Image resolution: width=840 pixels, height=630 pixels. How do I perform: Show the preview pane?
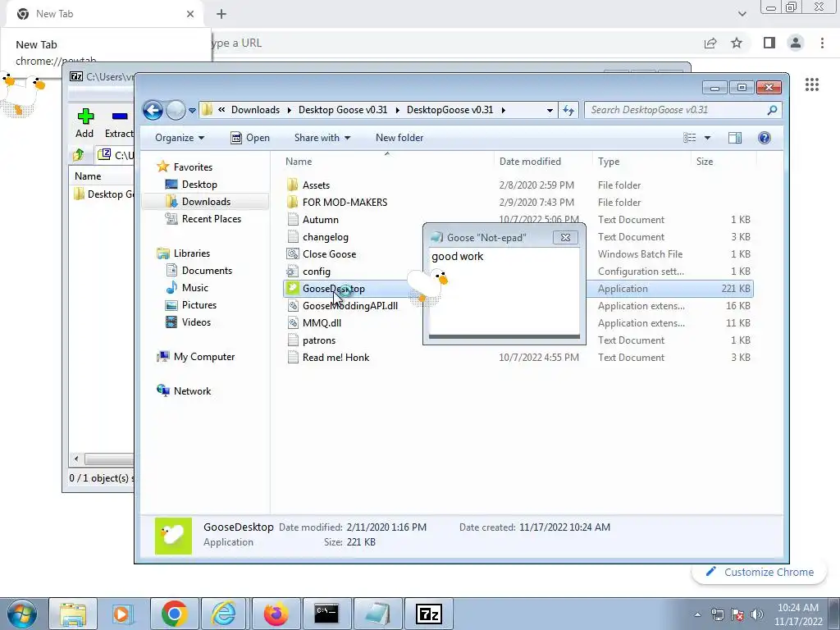tap(735, 138)
